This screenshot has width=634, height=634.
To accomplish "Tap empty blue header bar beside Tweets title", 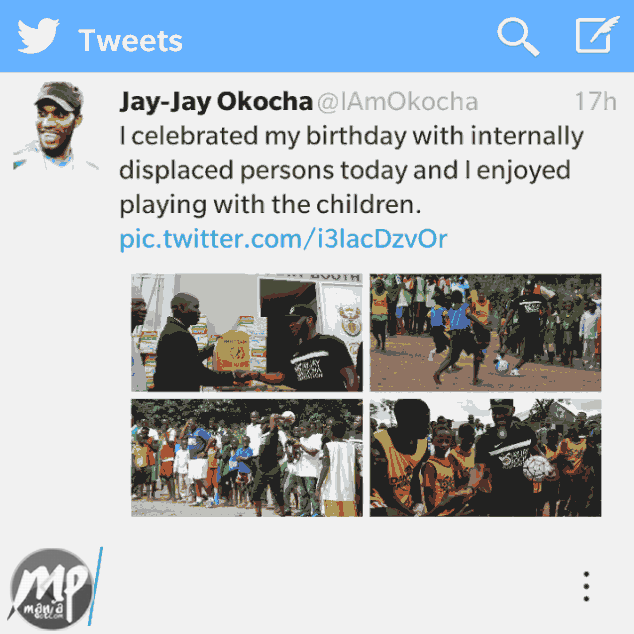I will (340, 36).
